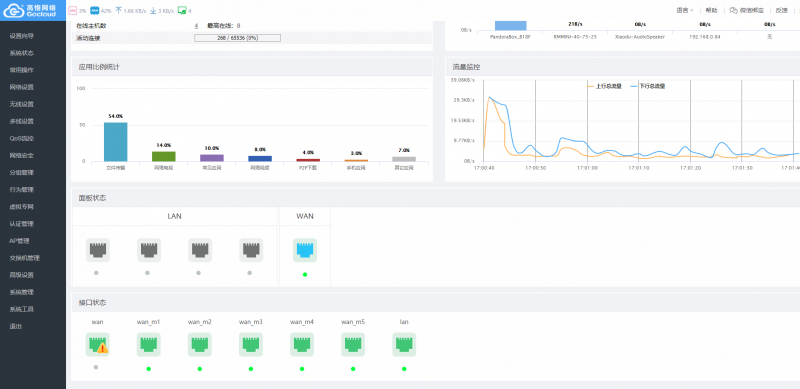Image resolution: width=800 pixels, height=389 pixels.
Task: Open the 语言 language dropdown
Action: [685, 10]
